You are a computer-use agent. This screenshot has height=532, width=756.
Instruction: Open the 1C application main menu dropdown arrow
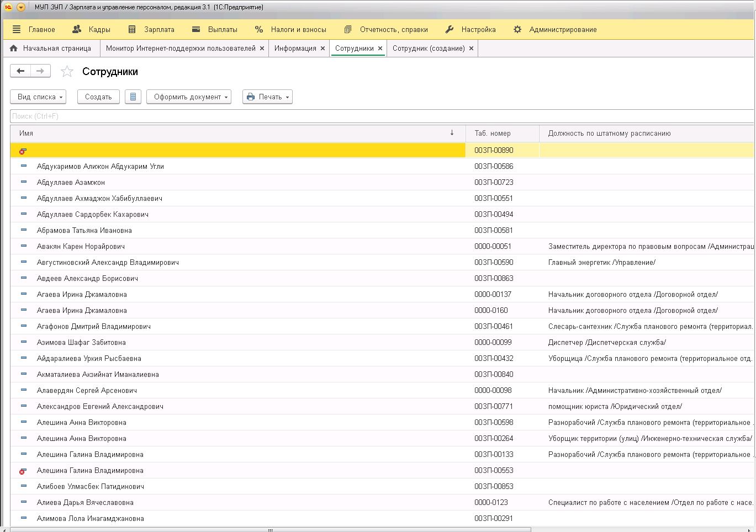click(21, 7)
